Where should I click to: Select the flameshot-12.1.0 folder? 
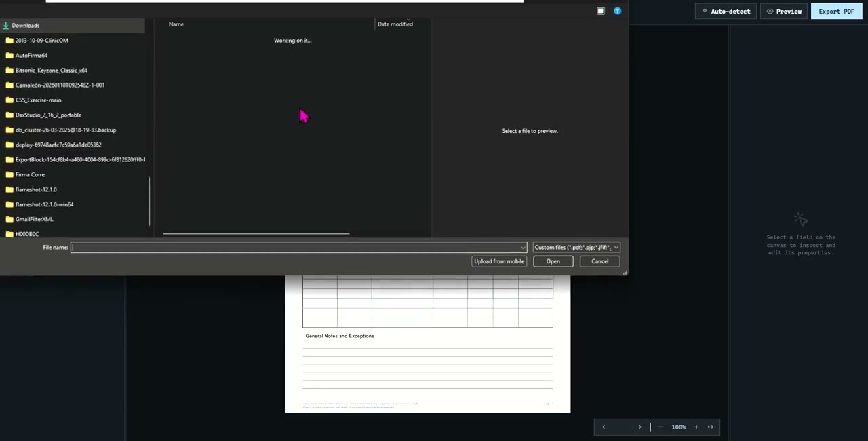36,190
